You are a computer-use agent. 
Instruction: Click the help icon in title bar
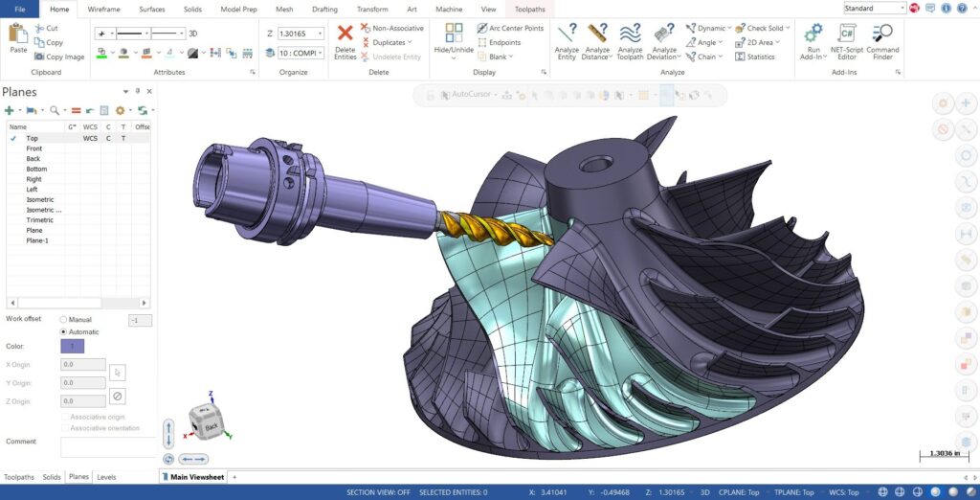[x=962, y=8]
